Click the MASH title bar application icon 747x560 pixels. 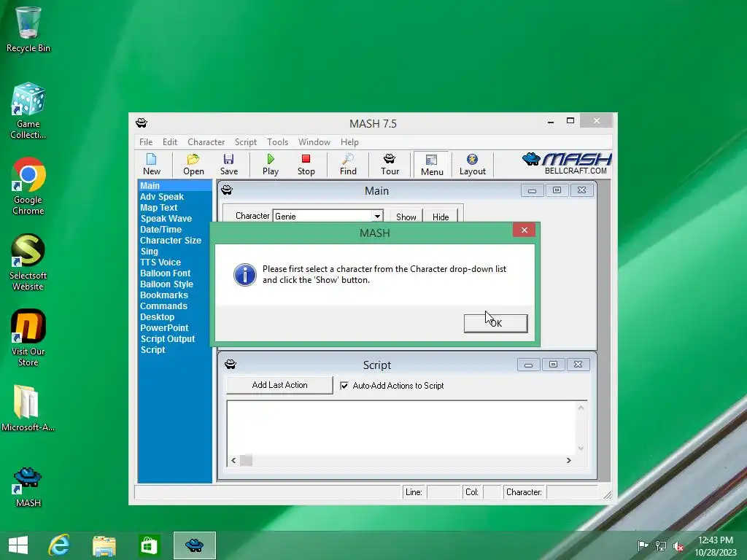(x=142, y=123)
